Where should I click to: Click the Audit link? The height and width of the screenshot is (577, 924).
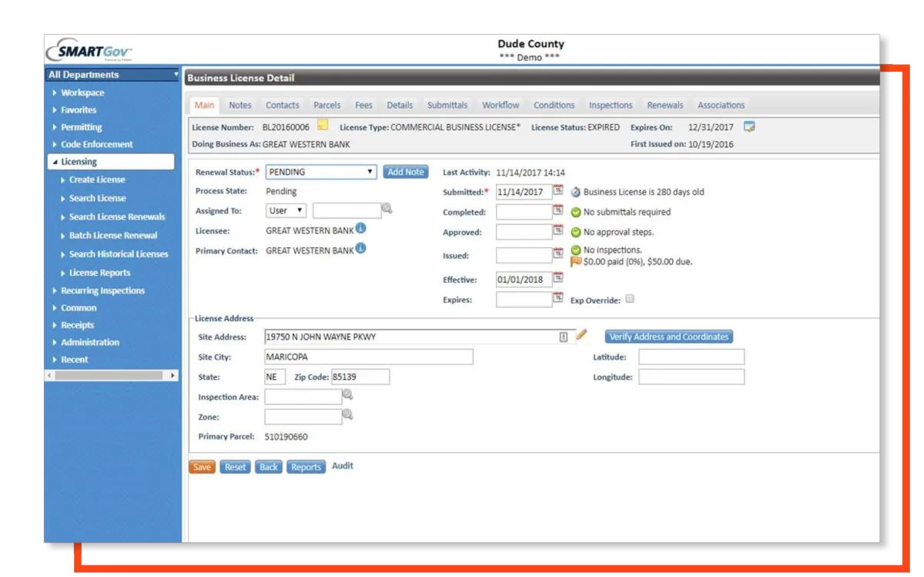343,466
